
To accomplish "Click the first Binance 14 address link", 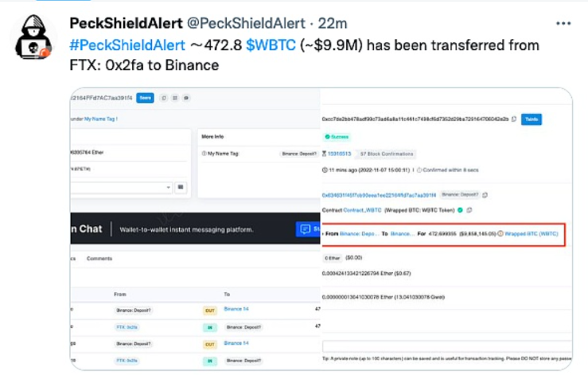I will pyautogui.click(x=237, y=308).
